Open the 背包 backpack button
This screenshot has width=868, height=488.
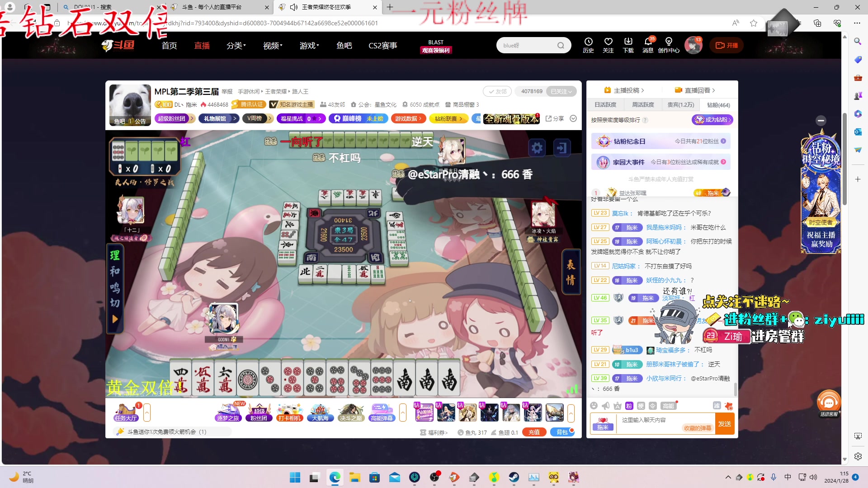pyautogui.click(x=562, y=432)
